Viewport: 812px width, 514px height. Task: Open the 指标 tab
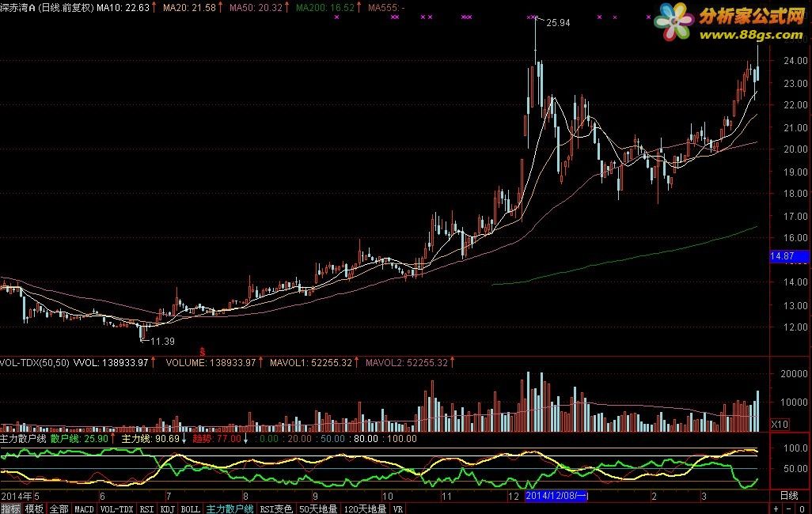pos(10,508)
